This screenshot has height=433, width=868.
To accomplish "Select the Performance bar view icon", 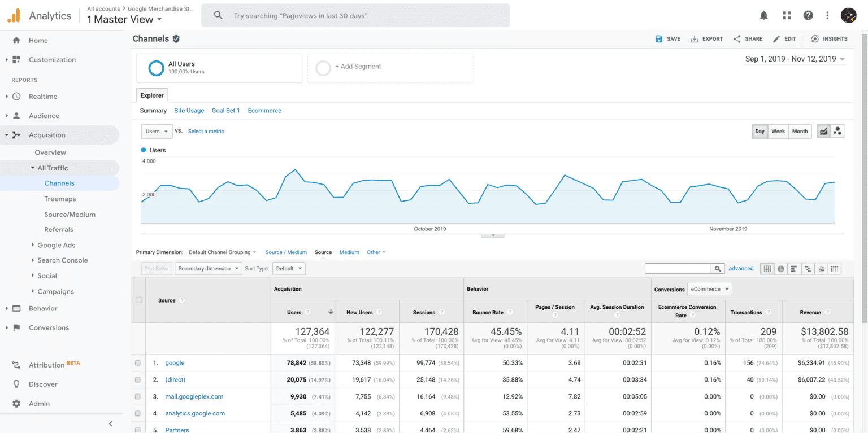I will [x=795, y=269].
